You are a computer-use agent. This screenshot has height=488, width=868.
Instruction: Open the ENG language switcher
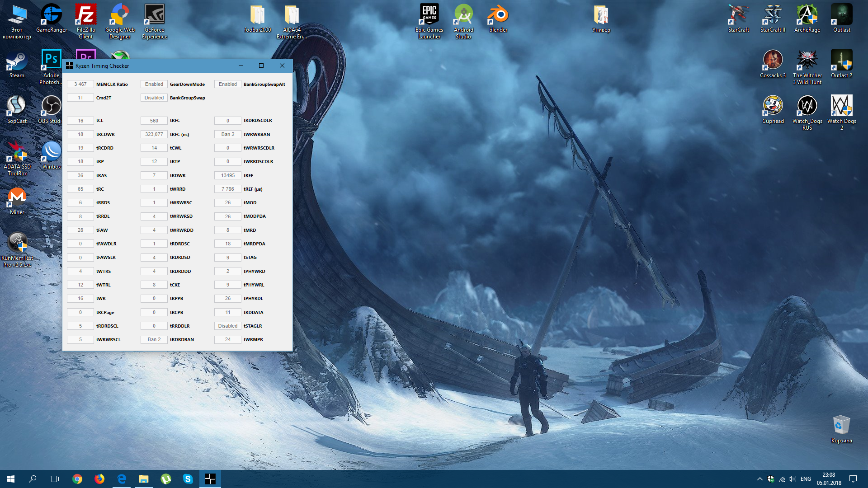point(806,479)
